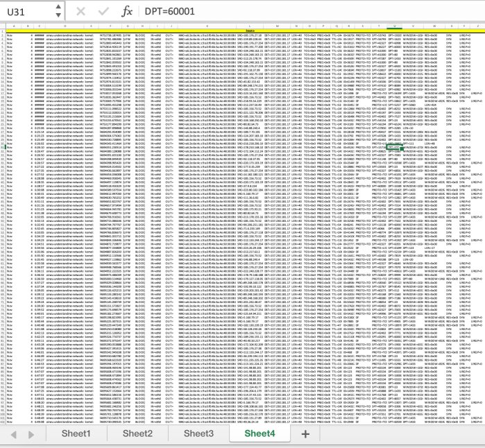Confirm entry with the checkmark icon

click(103, 11)
